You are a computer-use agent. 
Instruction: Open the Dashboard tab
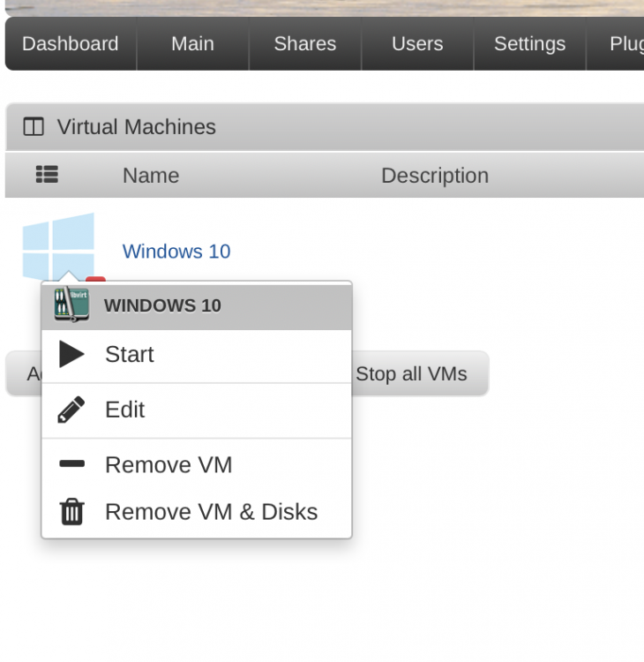(x=71, y=44)
